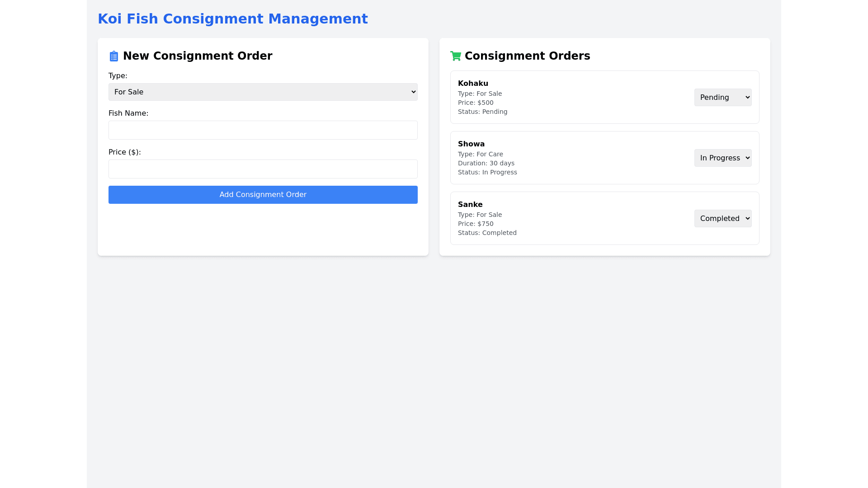
Task: Click Showa's Duration: 30 days text
Action: [486, 164]
